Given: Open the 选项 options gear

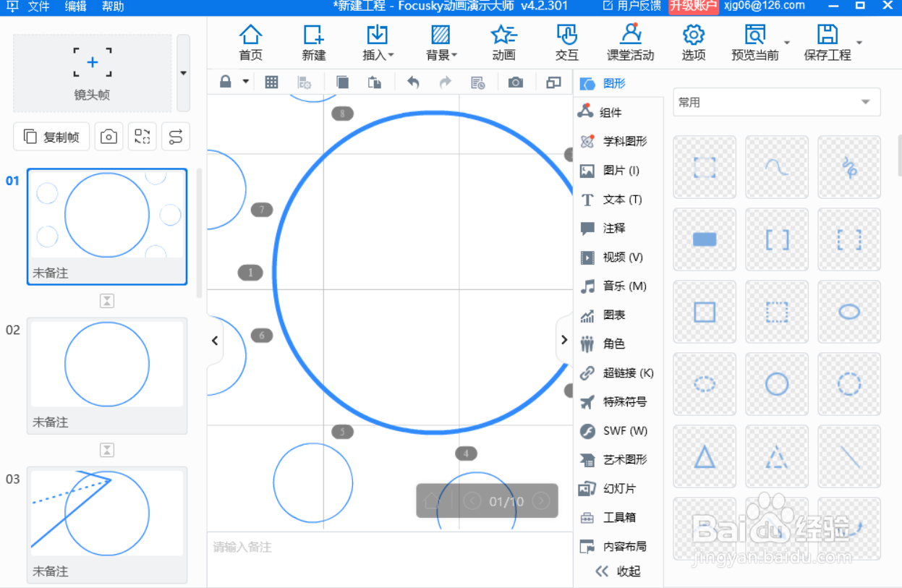Looking at the screenshot, I should coord(693,43).
